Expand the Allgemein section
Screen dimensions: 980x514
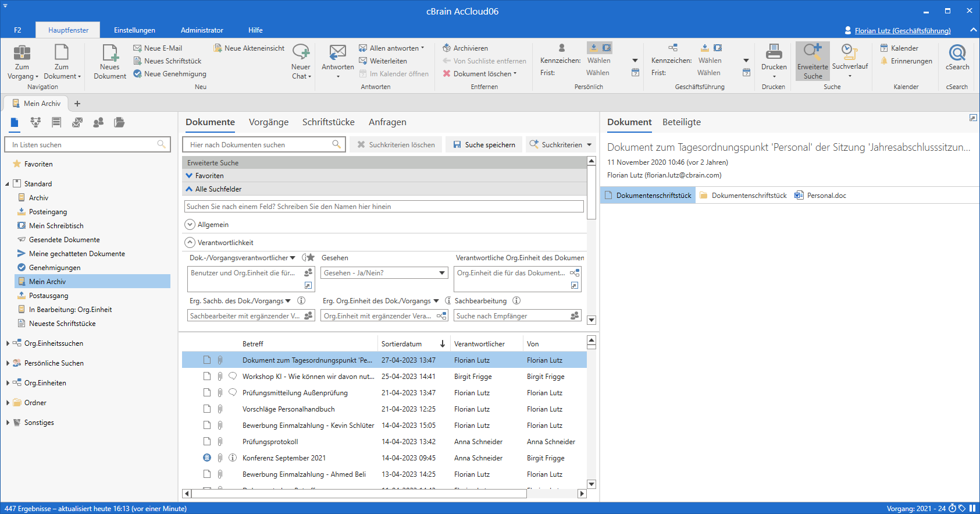[190, 225]
